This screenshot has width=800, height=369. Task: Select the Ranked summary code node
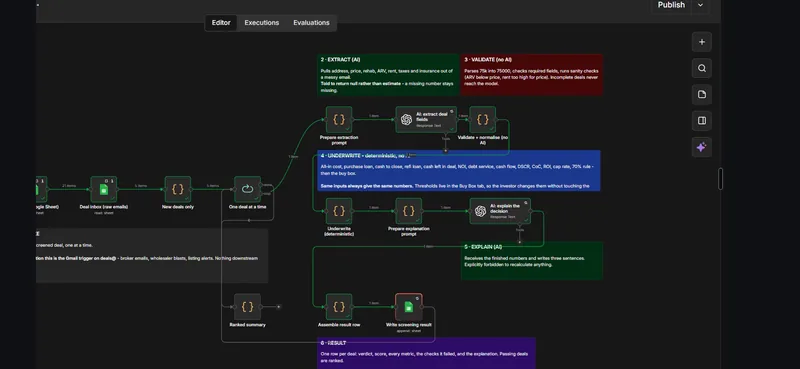click(247, 307)
